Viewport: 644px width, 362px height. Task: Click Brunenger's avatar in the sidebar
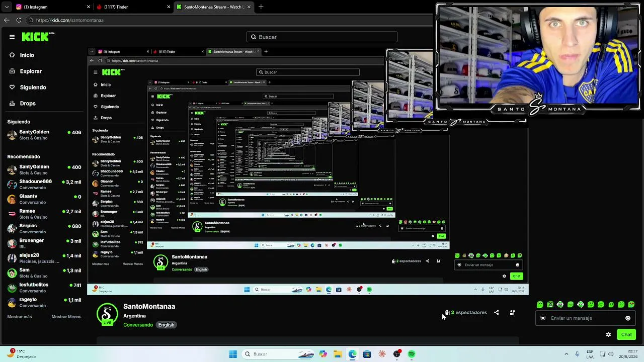pyautogui.click(x=12, y=243)
